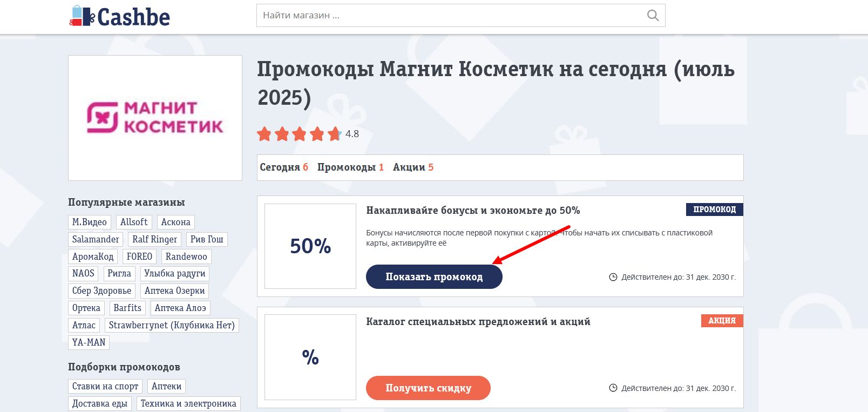Click the clock icon on the promo code offer
The width and height of the screenshot is (868, 412).
(613, 277)
